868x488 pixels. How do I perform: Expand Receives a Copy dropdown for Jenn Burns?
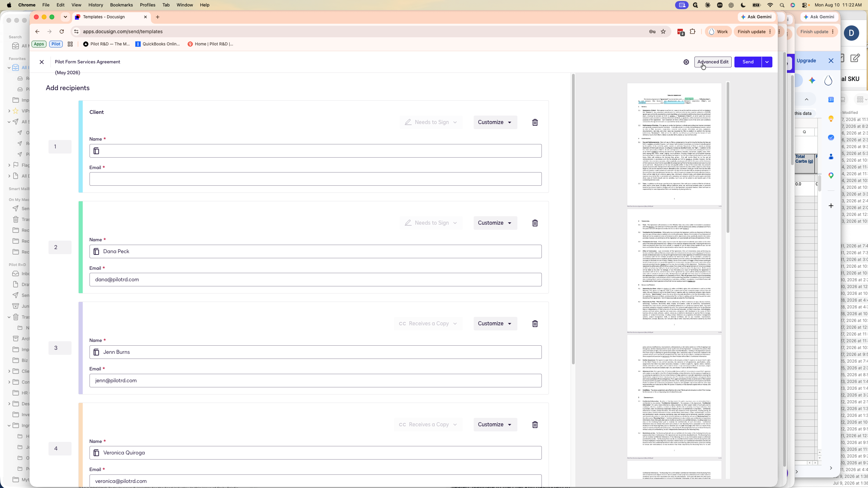pyautogui.click(x=428, y=324)
